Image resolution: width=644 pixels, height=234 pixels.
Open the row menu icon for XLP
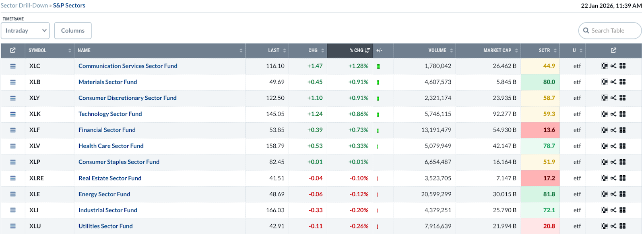click(13, 162)
